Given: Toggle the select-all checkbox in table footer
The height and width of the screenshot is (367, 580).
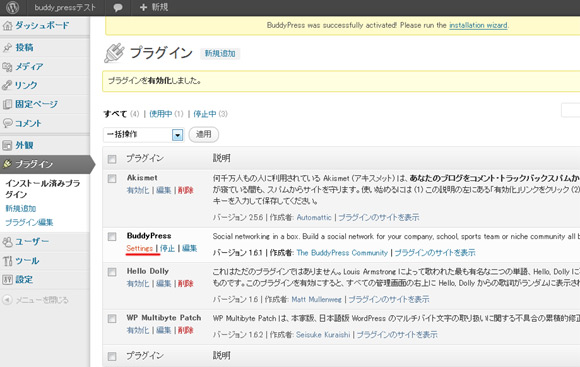Looking at the screenshot, I should coord(112,356).
